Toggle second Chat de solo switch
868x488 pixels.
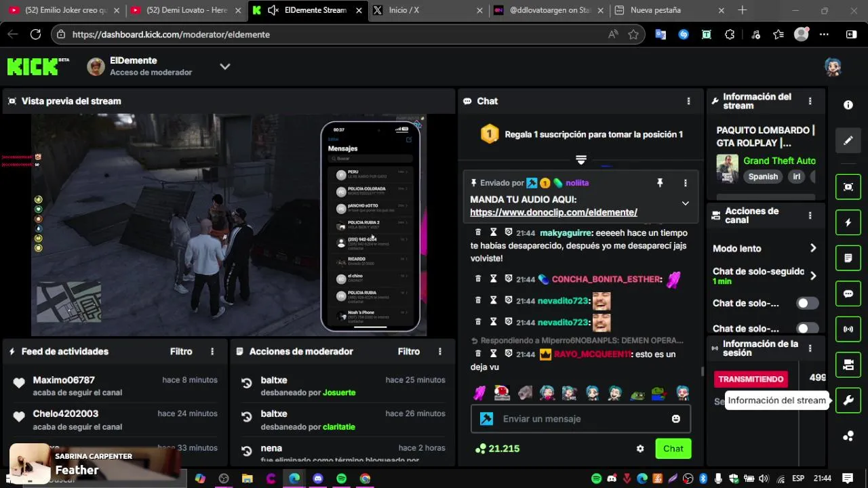(807, 328)
